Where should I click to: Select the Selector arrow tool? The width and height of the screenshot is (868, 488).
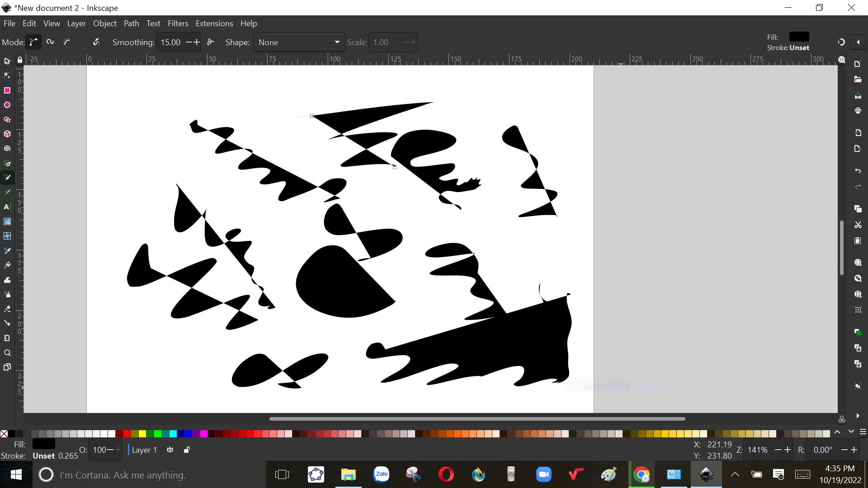coord(7,61)
